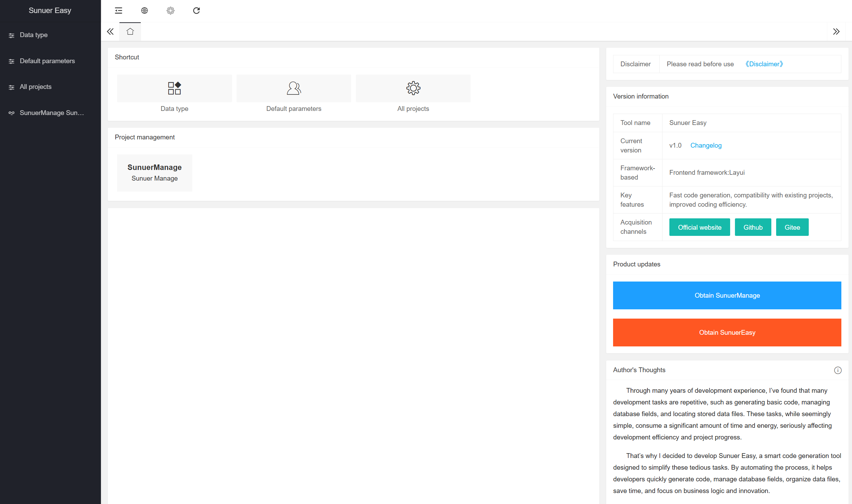Click the Github button
This screenshot has width=852, height=504.
coord(753,227)
